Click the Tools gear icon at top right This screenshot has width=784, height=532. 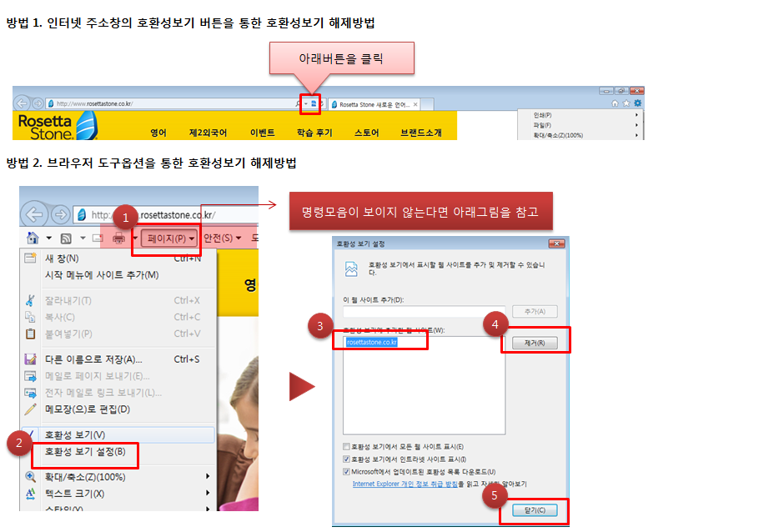click(x=638, y=103)
